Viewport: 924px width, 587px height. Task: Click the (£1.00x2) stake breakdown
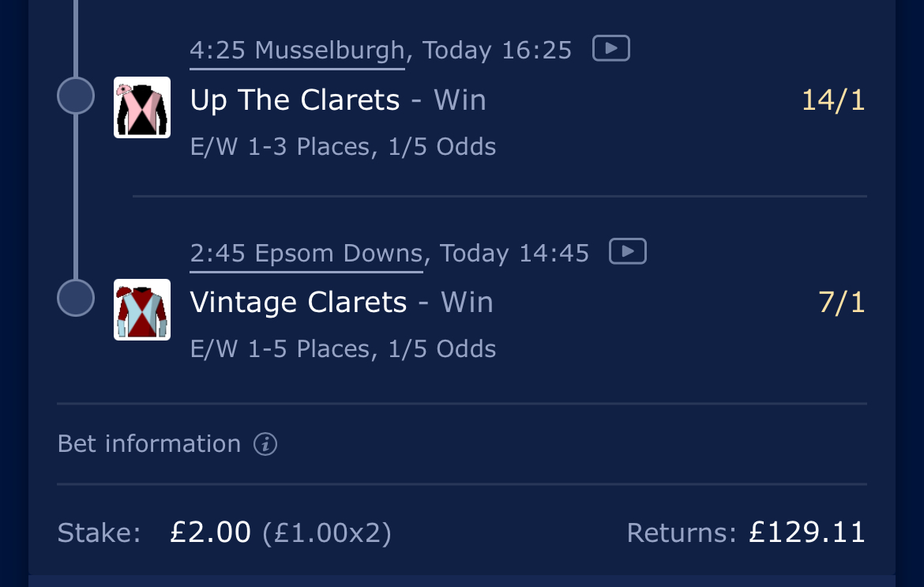(327, 533)
